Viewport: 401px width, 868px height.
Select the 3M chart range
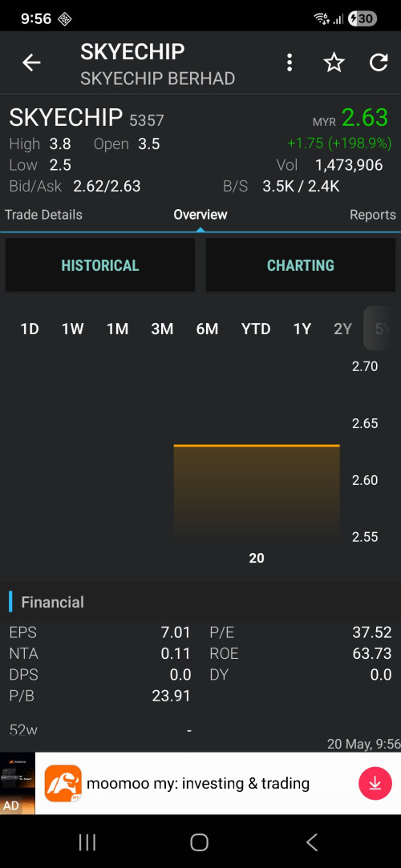point(162,329)
